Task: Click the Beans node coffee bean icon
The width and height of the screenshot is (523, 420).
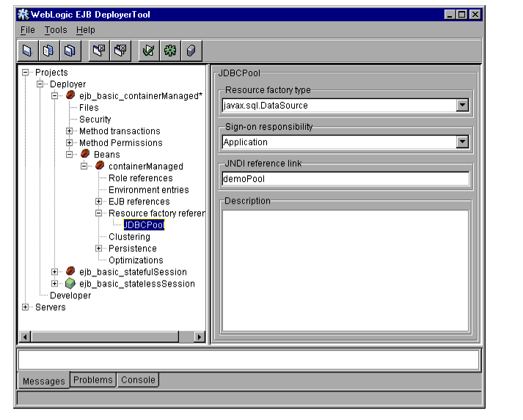Action: (85, 154)
